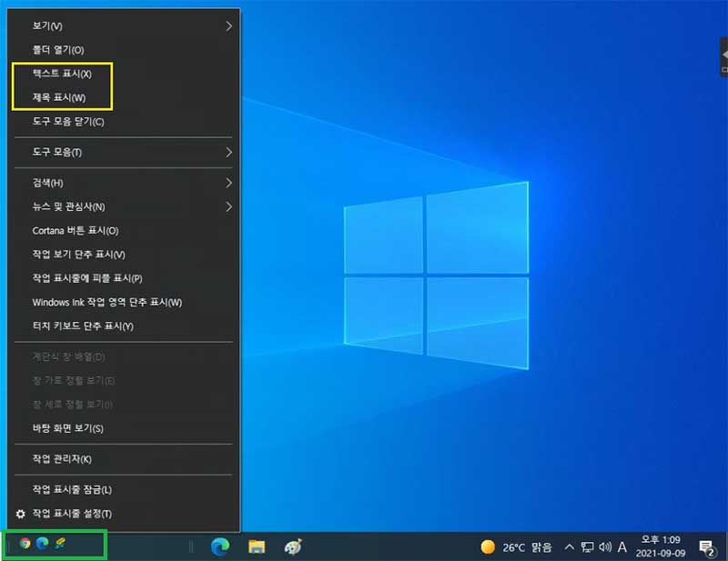This screenshot has height=561, width=728.
Task: Toggle 작업 보기 단추 표시(V)
Action: (124, 255)
